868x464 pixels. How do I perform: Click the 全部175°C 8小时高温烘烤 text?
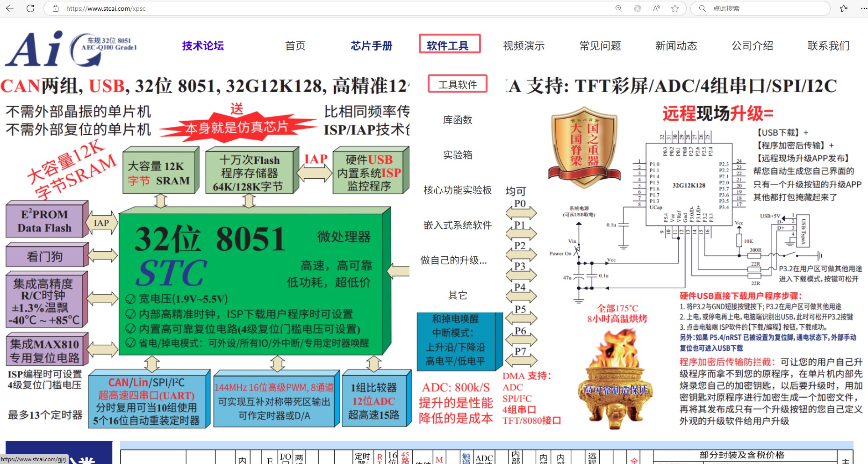(617, 313)
